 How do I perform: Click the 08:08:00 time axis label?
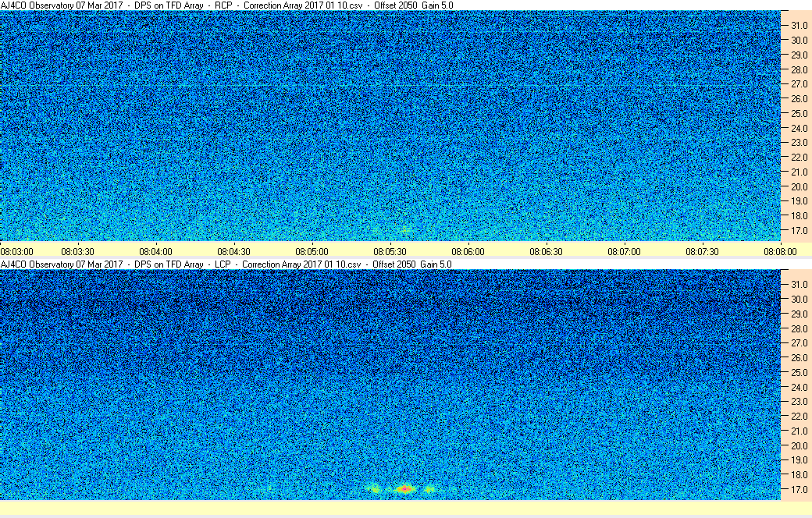[x=781, y=252]
